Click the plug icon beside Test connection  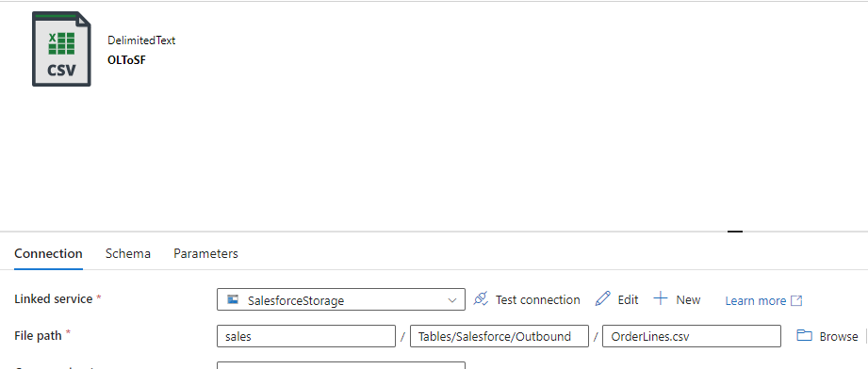point(481,299)
